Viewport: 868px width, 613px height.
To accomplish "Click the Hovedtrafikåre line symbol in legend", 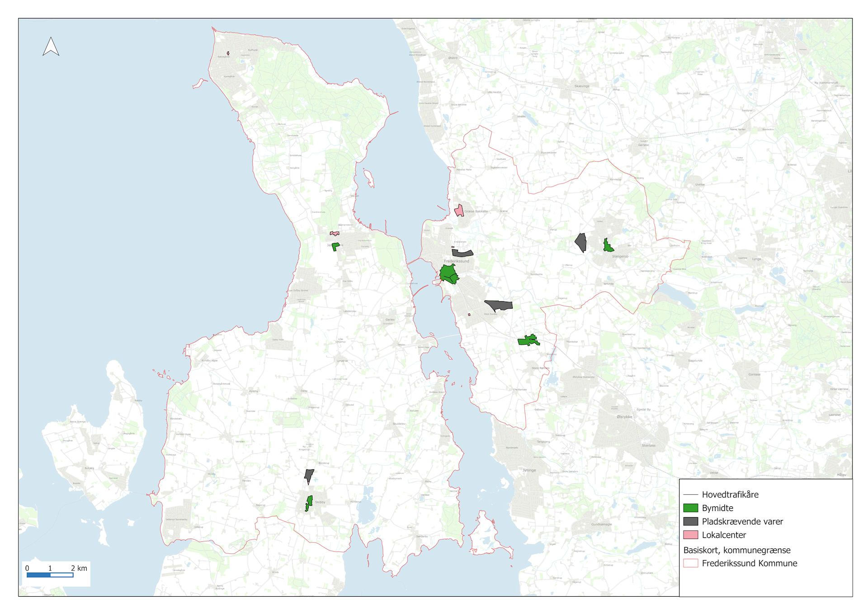I will 690,495.
